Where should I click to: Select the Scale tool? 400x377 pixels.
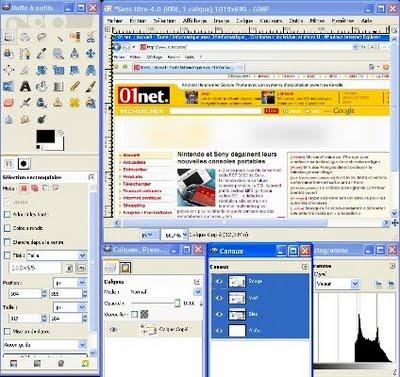pyautogui.click(x=58, y=70)
